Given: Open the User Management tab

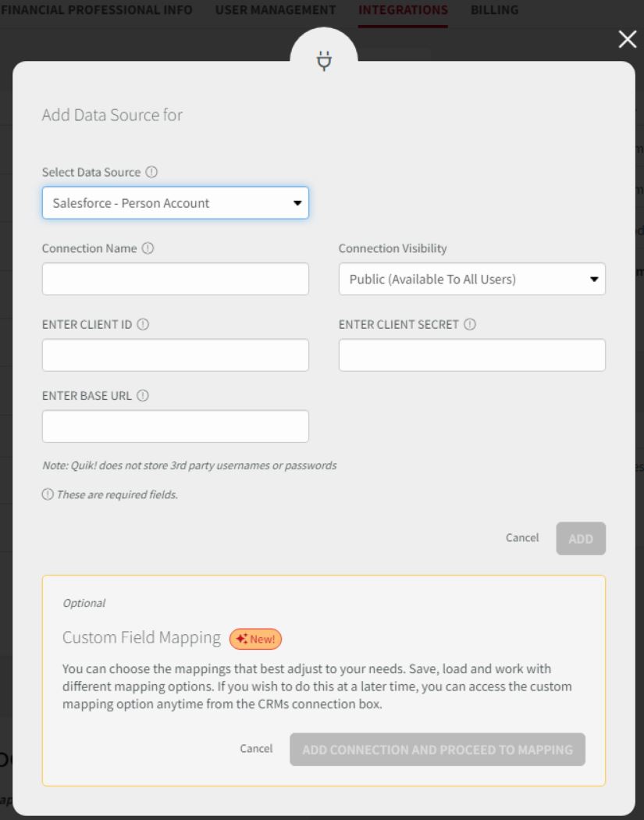Looking at the screenshot, I should [x=276, y=10].
